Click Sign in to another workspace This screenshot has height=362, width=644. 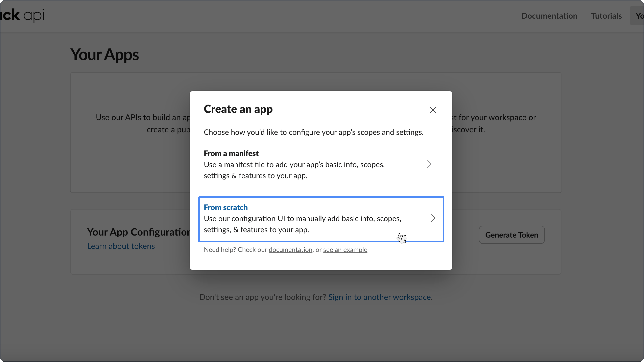[x=379, y=297]
